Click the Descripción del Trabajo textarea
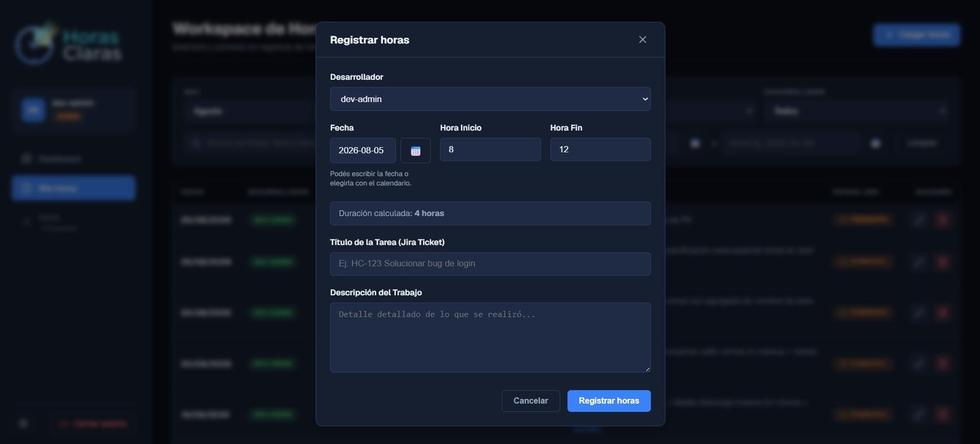Viewport: 980px width, 444px height. coord(490,337)
